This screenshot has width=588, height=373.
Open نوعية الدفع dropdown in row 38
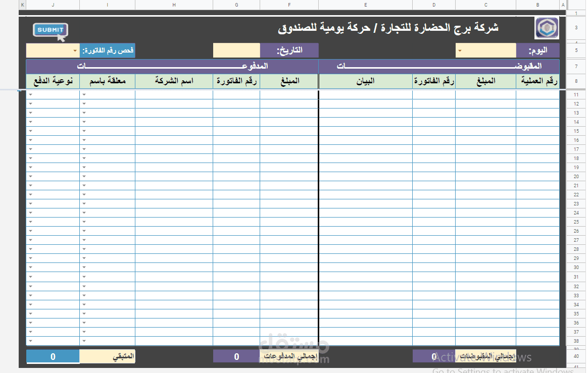30,341
